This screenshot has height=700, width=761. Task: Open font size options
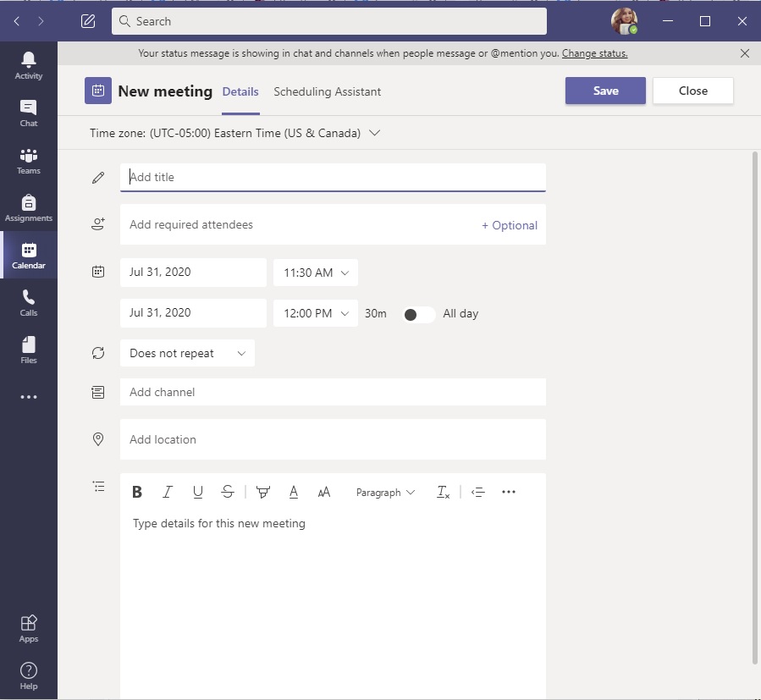323,493
